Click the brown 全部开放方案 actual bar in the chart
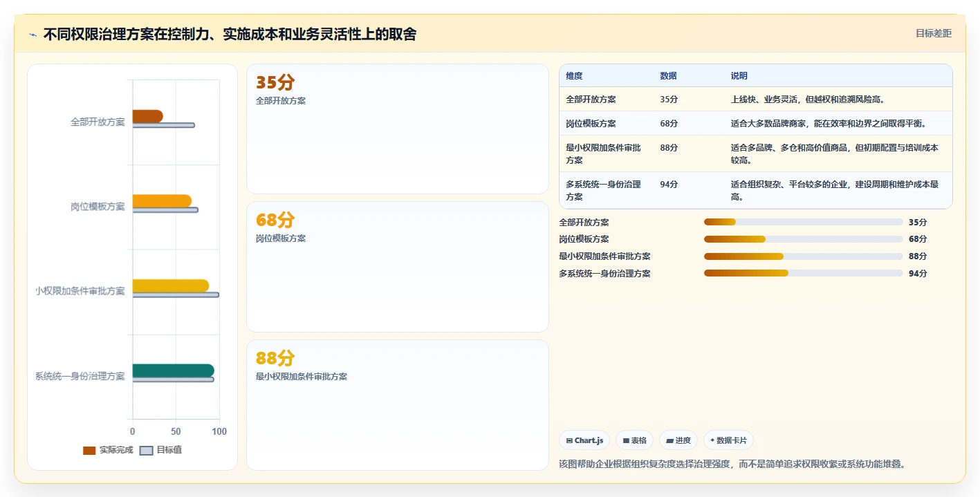 [148, 116]
